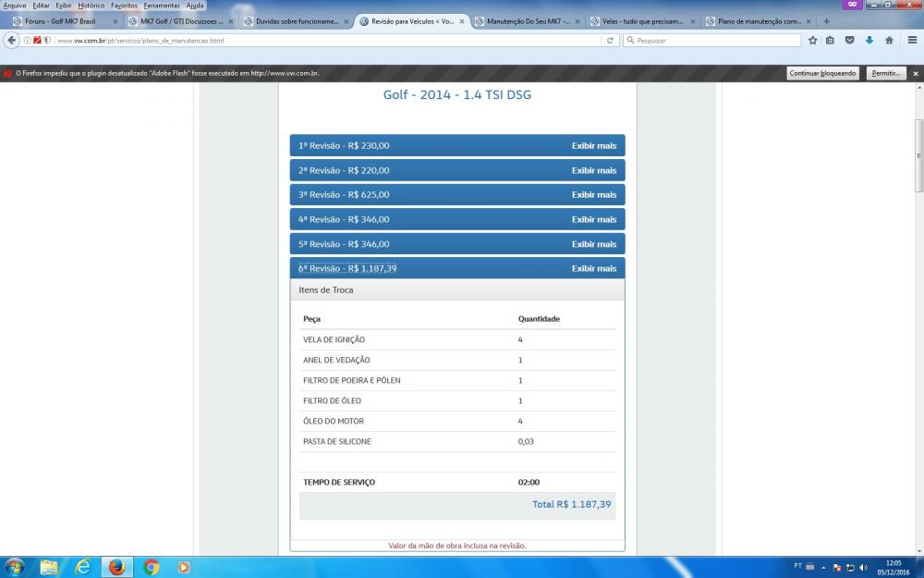
Task: Click the browser back arrow button
Action: click(12, 40)
